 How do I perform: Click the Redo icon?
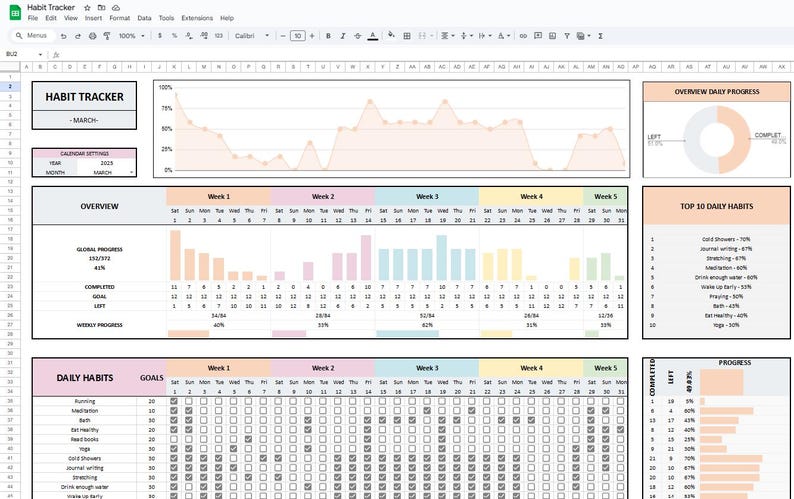point(77,36)
